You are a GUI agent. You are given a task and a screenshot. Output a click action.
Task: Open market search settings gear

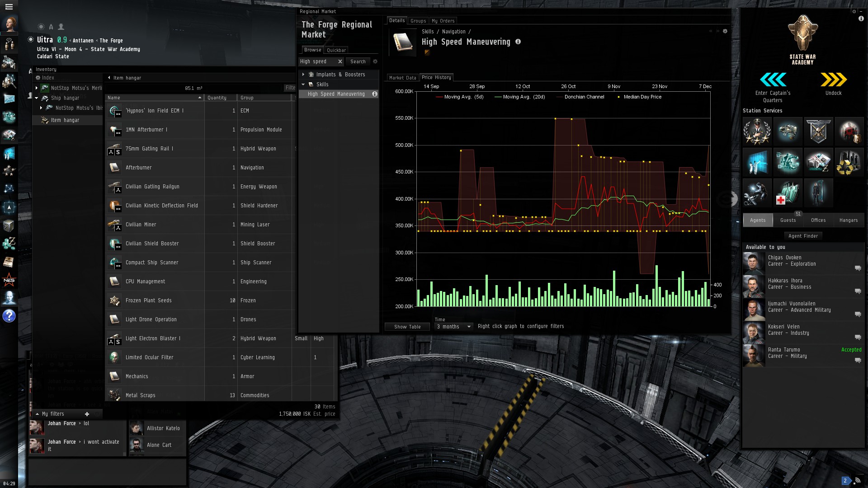click(375, 61)
